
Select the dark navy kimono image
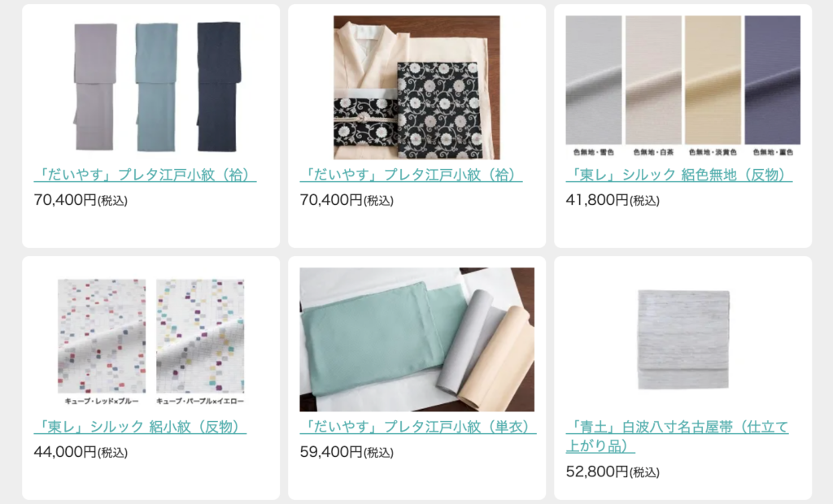coord(219,87)
